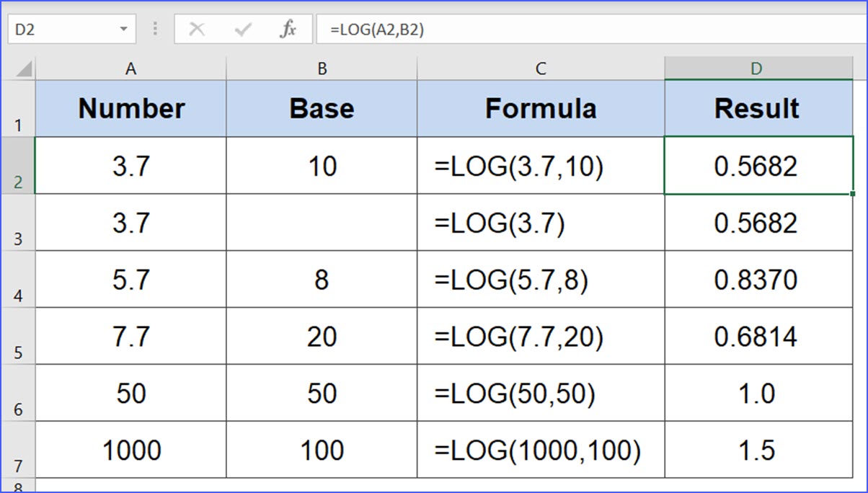Click the result cell showing 0.6814

coord(756,337)
